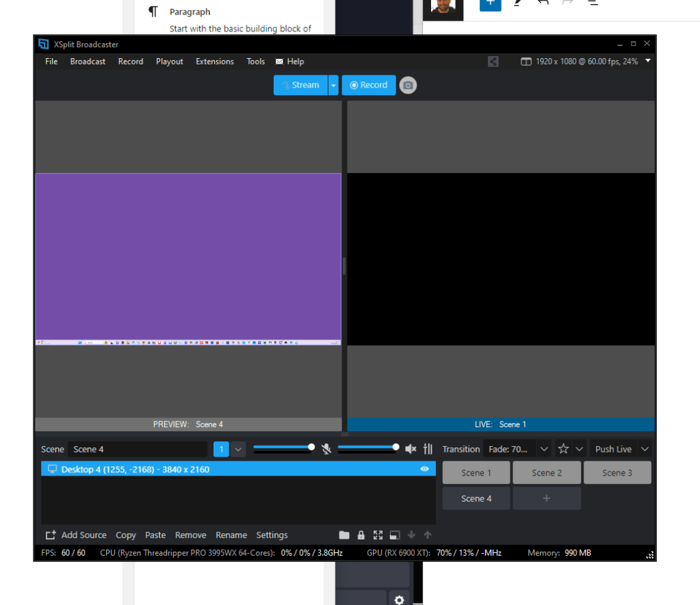The height and width of the screenshot is (605, 700).
Task: Open the File menu
Action: click(51, 62)
